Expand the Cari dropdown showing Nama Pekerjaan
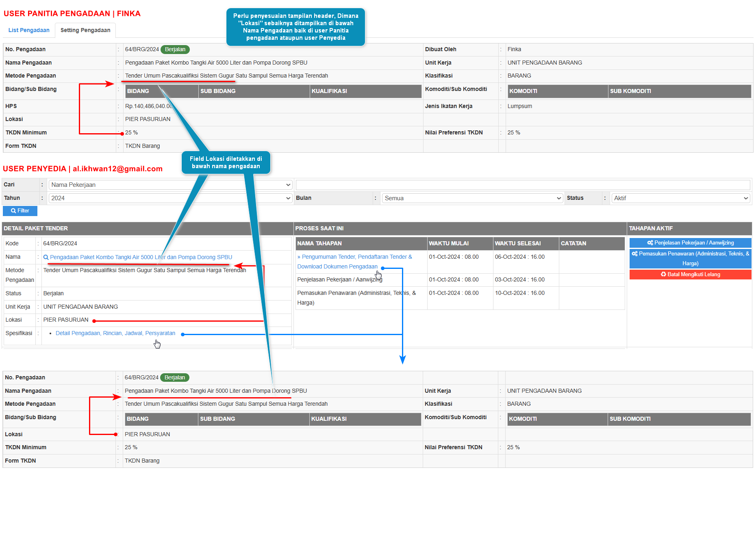 tap(171, 185)
